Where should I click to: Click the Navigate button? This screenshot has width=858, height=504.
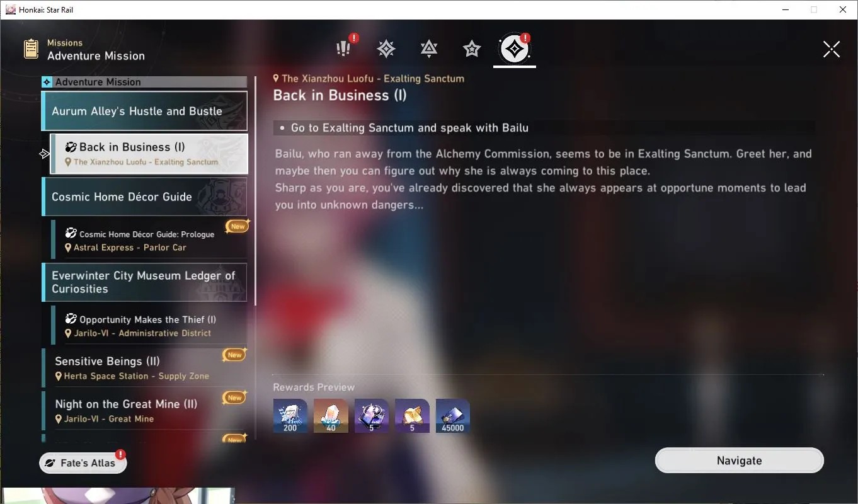click(x=740, y=461)
